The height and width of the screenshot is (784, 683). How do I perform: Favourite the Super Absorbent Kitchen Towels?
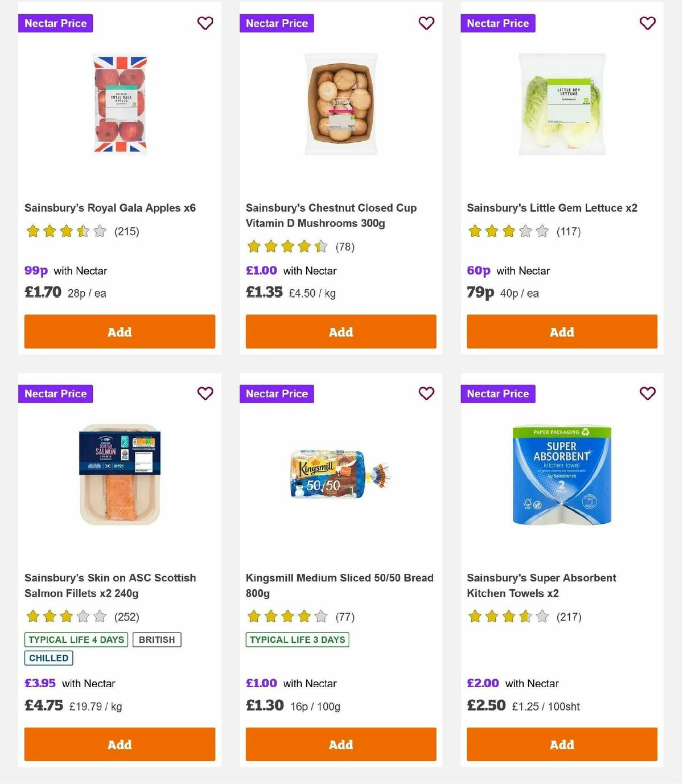647,393
